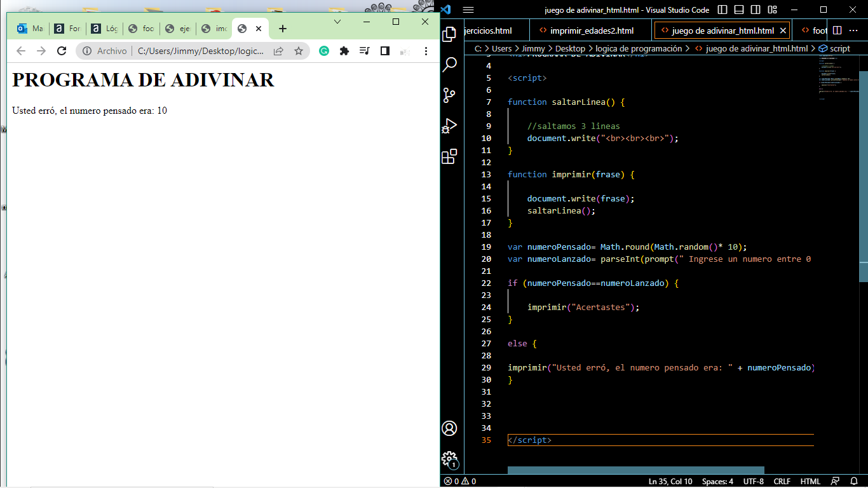The image size is (868, 488).
Task: Open the Source Control view
Action: (449, 95)
